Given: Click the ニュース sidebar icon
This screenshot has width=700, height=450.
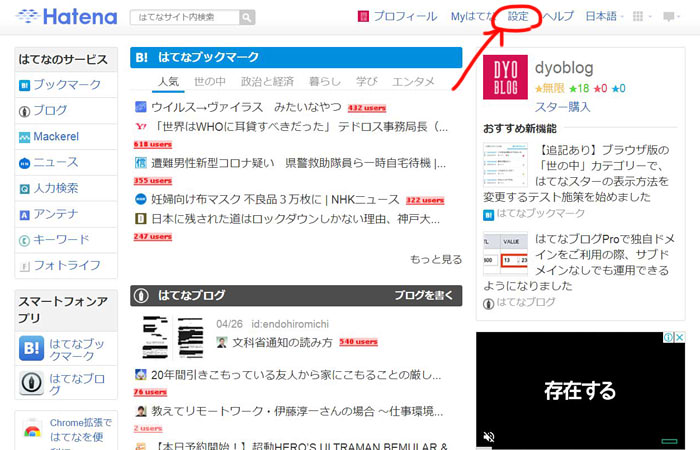Looking at the screenshot, I should 24,163.
